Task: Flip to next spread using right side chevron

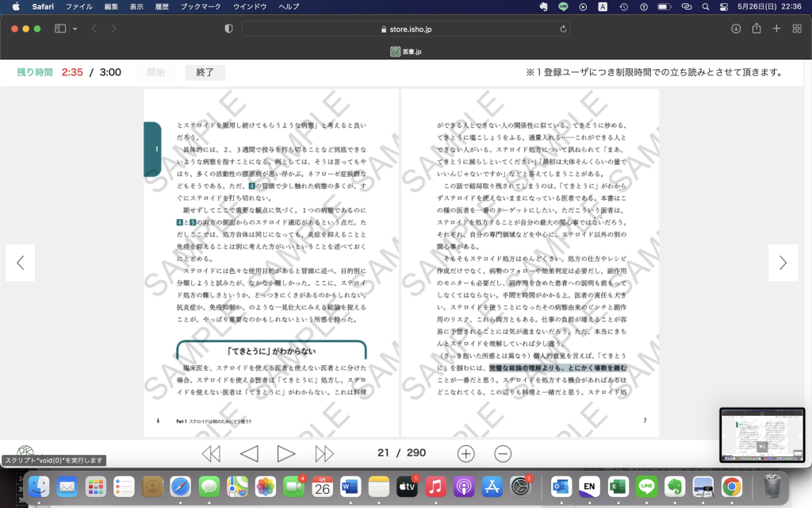Action: tap(783, 263)
